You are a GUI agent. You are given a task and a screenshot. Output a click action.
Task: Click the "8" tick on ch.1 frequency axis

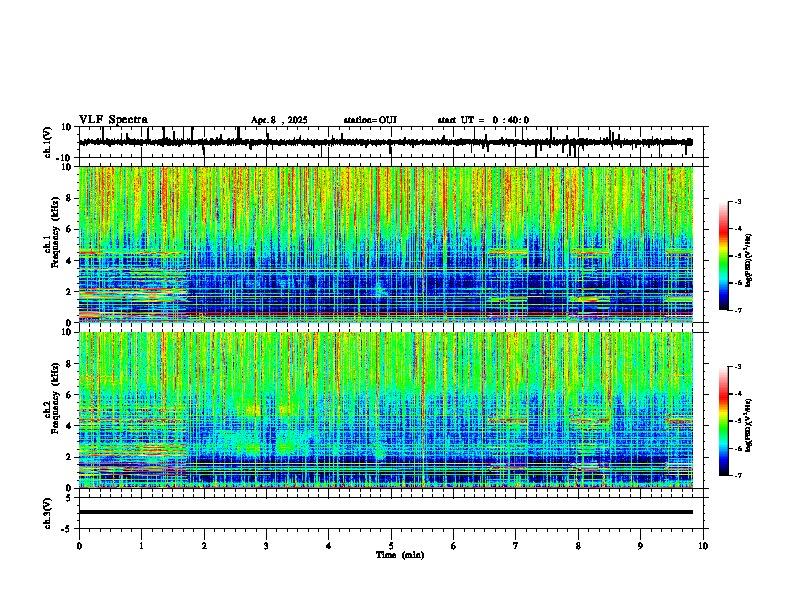coord(69,198)
